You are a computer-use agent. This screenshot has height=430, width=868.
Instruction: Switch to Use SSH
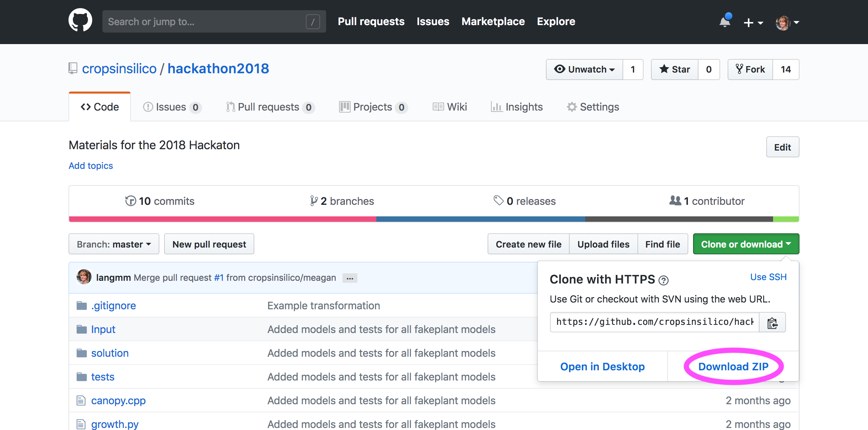coord(768,277)
